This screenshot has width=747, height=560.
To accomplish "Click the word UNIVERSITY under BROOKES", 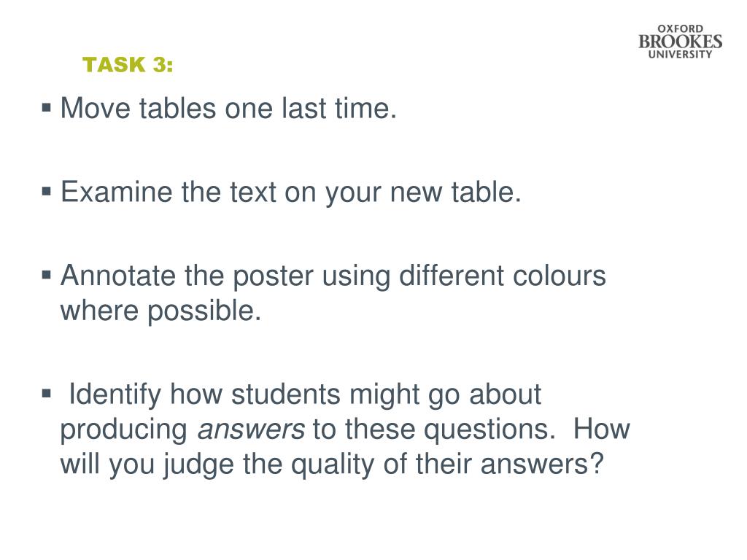I will pyautogui.click(x=680, y=54).
